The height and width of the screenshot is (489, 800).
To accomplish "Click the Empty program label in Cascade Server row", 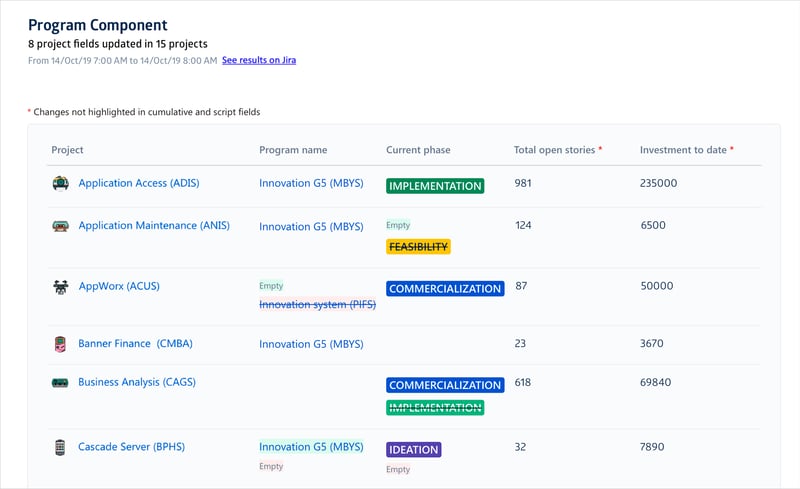I will click(271, 467).
